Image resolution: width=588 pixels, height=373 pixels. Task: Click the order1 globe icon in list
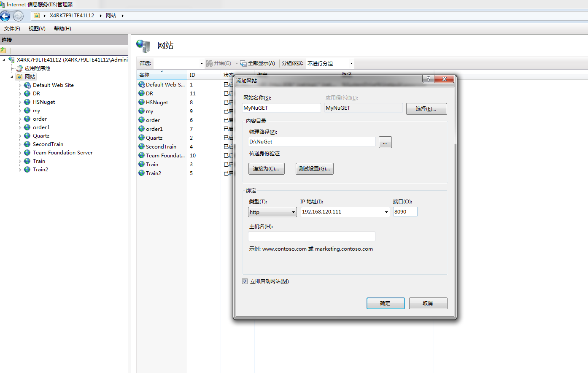(x=142, y=129)
